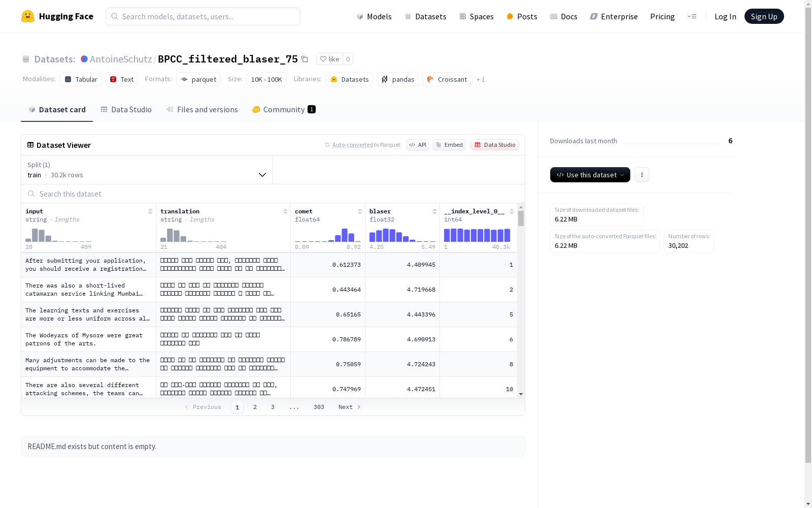The width and height of the screenshot is (812, 508).
Task: Click the AntoineSchutz avatar icon
Action: pyautogui.click(x=84, y=59)
